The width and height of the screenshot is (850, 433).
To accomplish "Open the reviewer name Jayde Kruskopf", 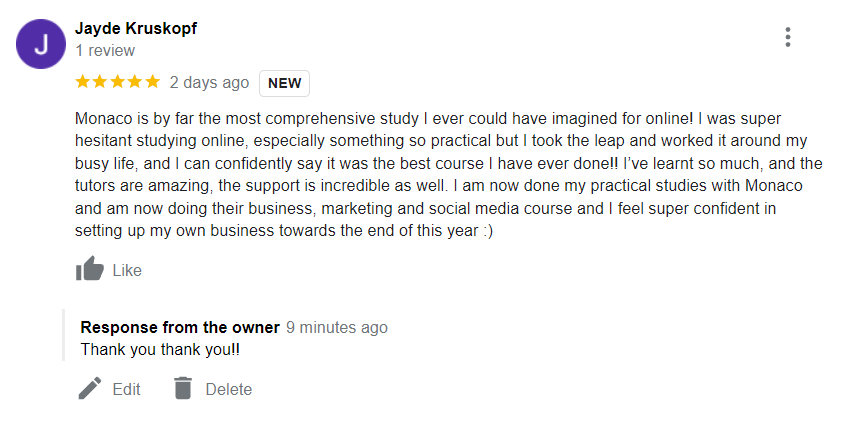I will pyautogui.click(x=136, y=28).
